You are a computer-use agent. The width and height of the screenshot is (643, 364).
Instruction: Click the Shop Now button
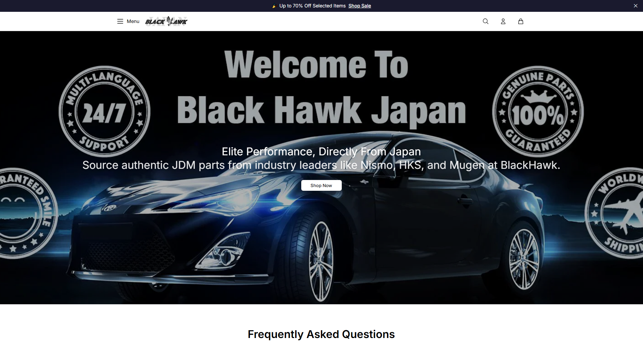[x=321, y=185]
